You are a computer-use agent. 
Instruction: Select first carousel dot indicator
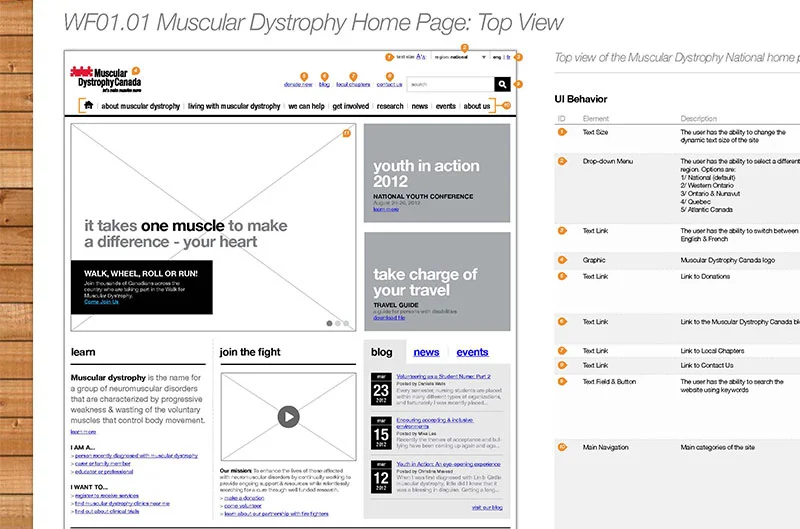[329, 323]
